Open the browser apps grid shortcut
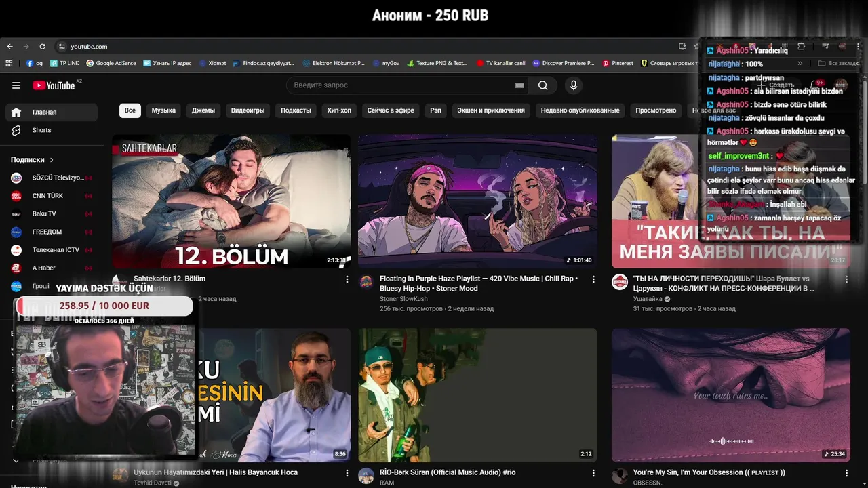This screenshot has width=868, height=488. (x=9, y=63)
